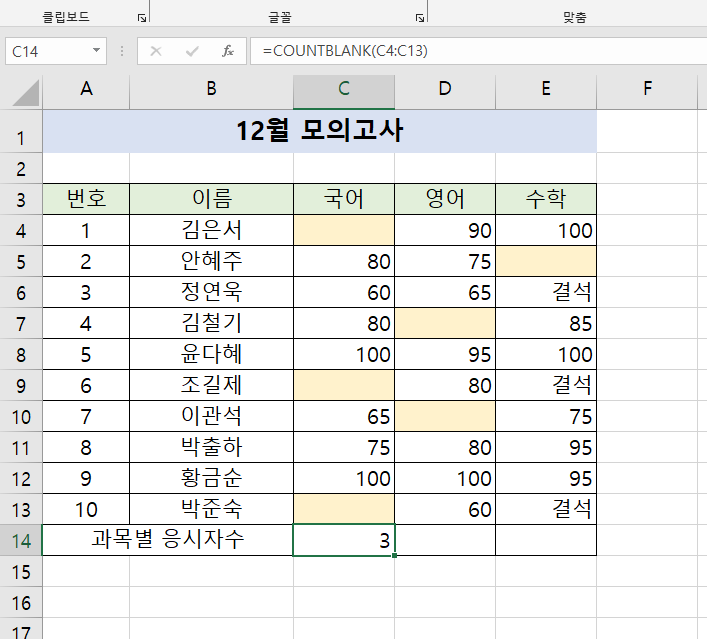Screen dimensions: 707x639
Task: Select 김철기's 수학 score 85
Action: [546, 323]
